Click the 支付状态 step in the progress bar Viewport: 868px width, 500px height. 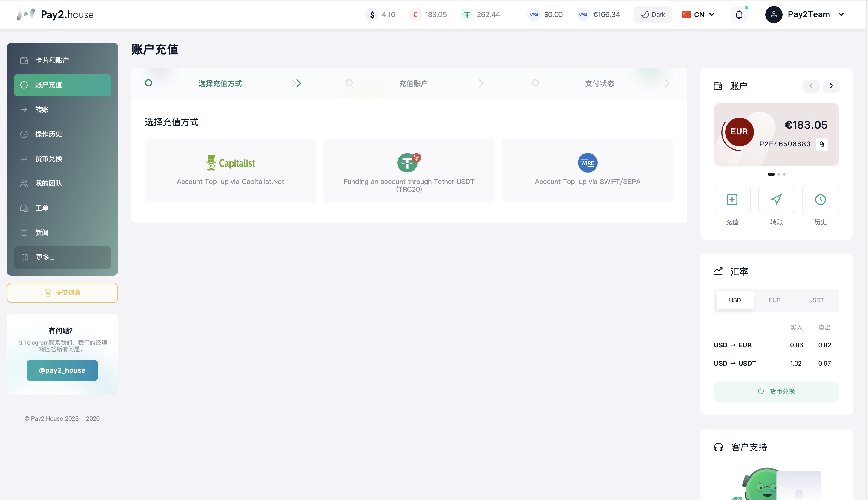point(599,83)
